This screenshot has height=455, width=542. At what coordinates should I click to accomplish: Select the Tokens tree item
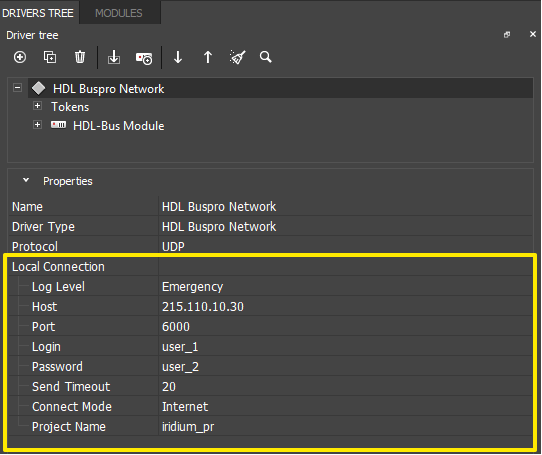click(x=70, y=107)
